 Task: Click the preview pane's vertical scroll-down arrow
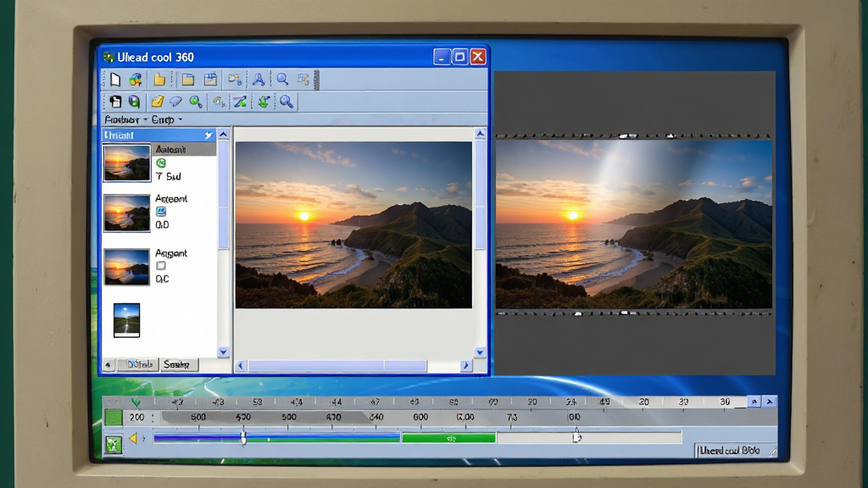pyautogui.click(x=480, y=352)
